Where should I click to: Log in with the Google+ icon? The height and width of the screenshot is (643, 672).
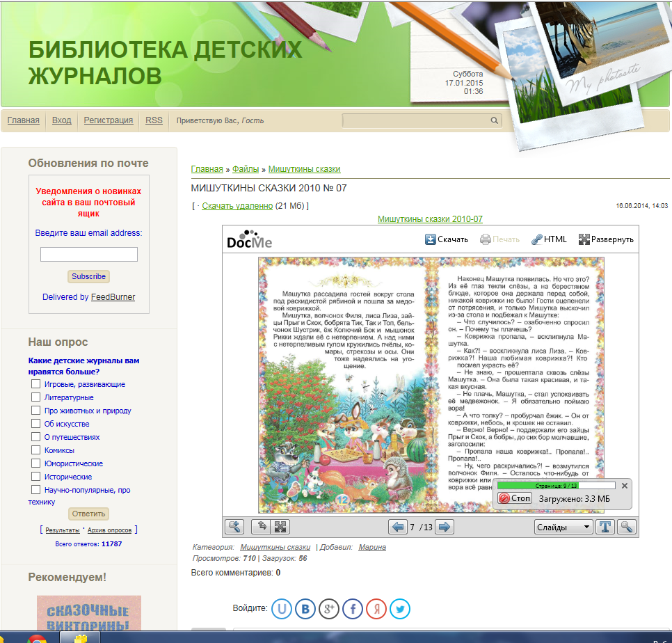(329, 609)
